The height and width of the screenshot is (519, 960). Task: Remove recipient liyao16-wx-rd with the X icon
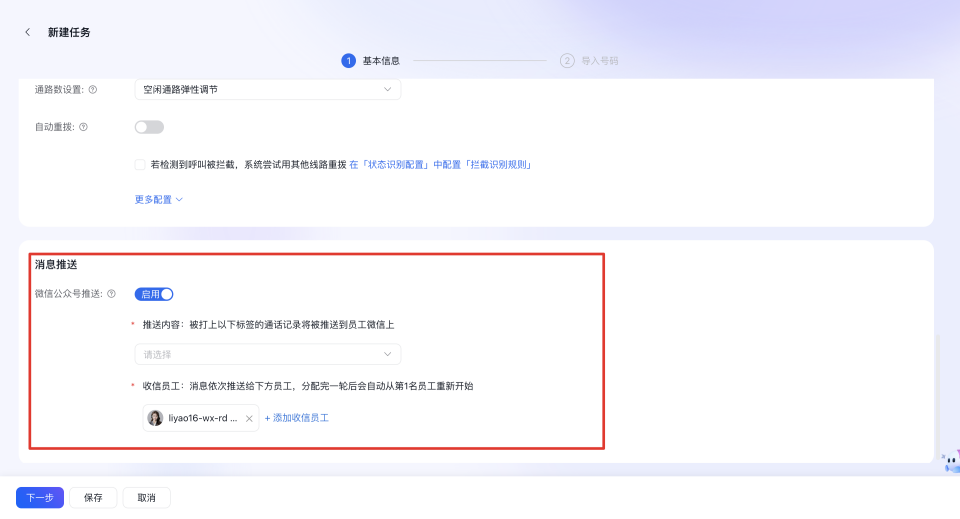point(249,418)
